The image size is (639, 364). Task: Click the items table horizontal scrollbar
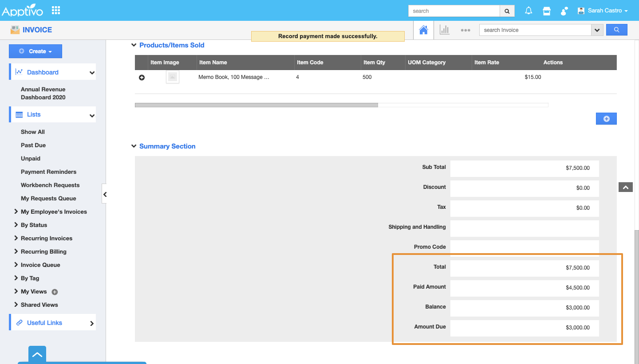click(256, 105)
